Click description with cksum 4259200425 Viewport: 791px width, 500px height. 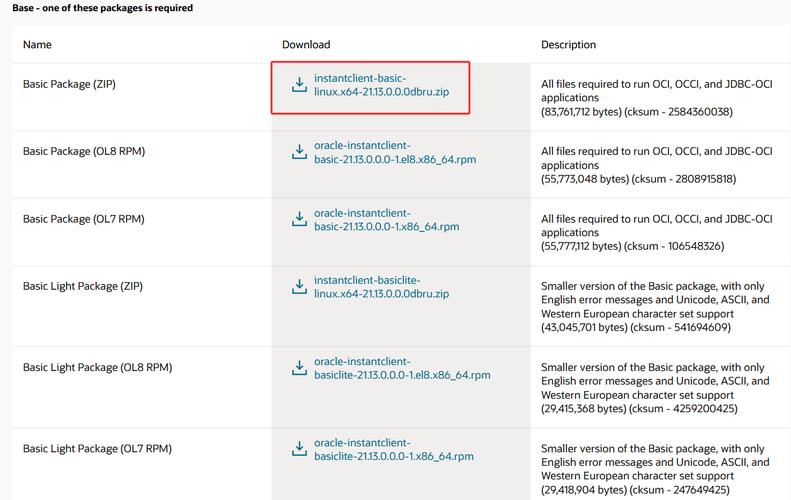click(x=655, y=388)
